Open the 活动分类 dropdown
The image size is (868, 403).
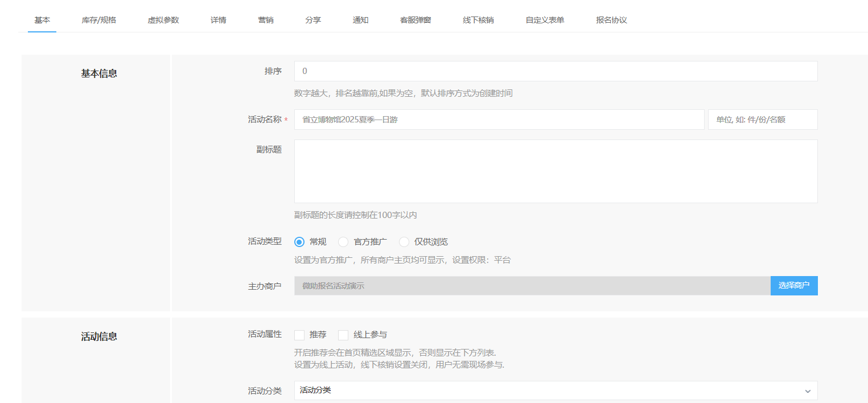click(555, 390)
